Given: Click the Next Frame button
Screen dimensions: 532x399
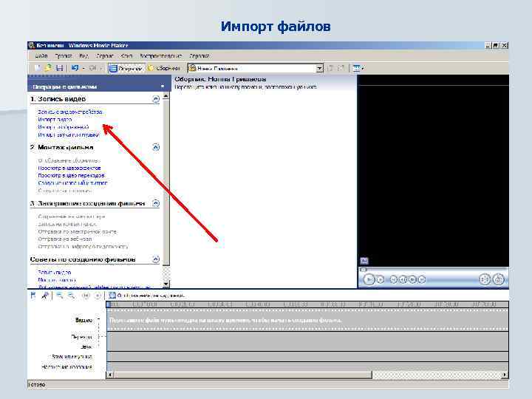Looking at the screenshot, I should pyautogui.click(x=412, y=279).
